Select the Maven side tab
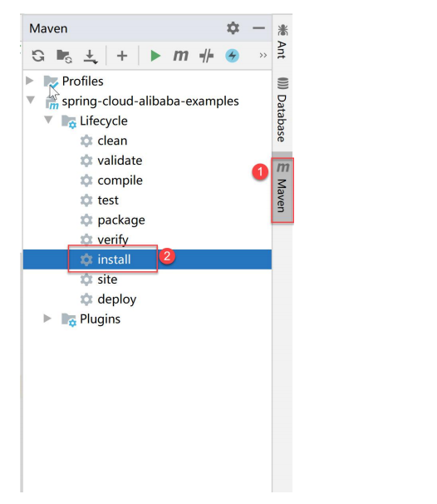This screenshot has height=504, width=437. point(282,190)
